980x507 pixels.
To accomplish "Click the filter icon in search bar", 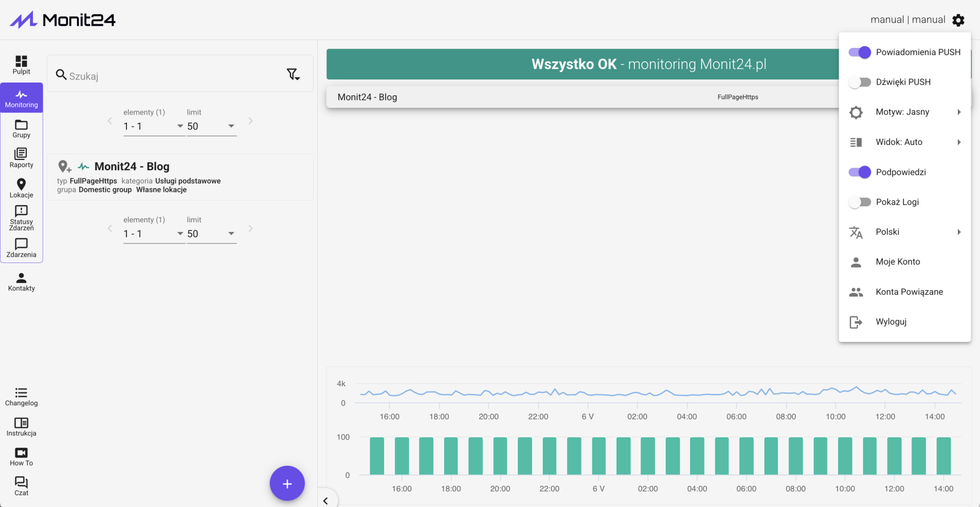I will point(293,75).
